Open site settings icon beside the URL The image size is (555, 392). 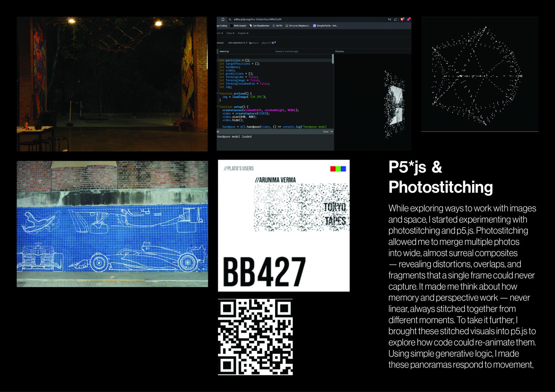(230, 19)
